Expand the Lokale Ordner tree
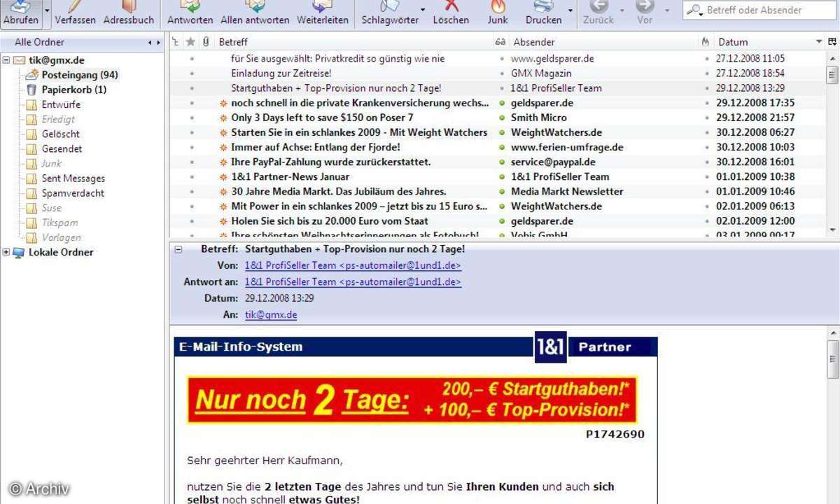The image size is (840, 504). tap(6, 252)
